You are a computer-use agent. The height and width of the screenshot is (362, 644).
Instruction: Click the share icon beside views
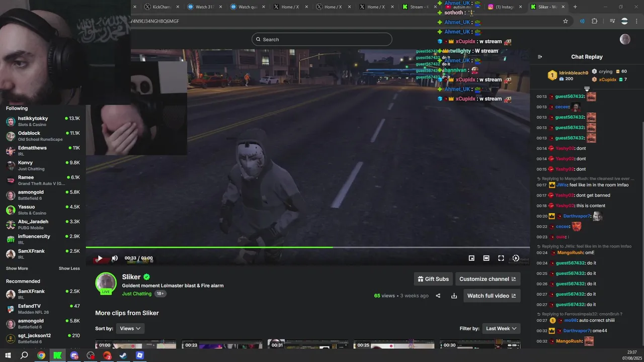click(438, 296)
